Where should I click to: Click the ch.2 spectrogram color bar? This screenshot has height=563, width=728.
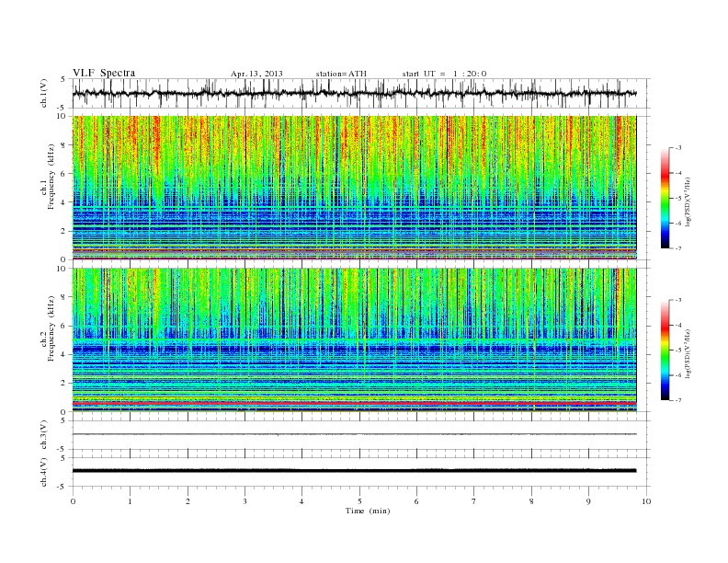[x=665, y=350]
